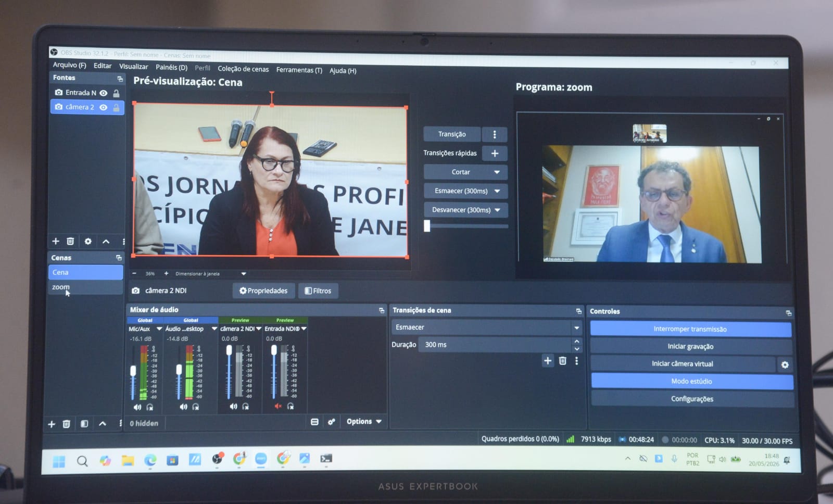Move selected source up in Fontes
Screen dimensions: 833x504
point(106,241)
